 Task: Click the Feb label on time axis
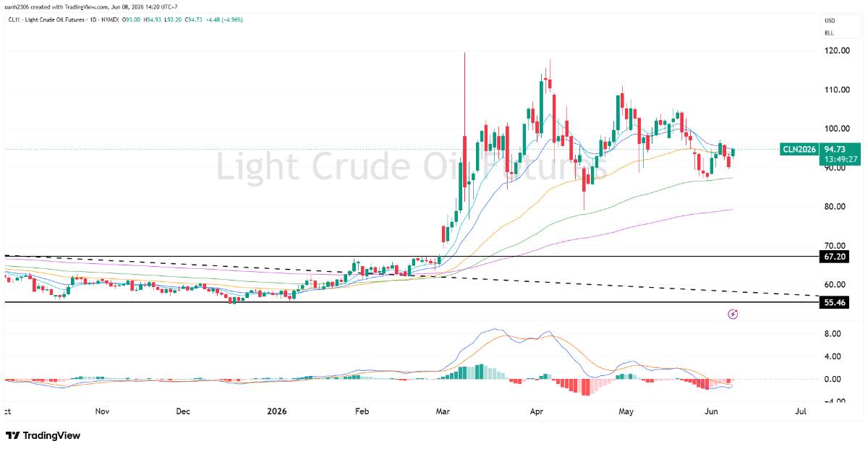(x=362, y=411)
